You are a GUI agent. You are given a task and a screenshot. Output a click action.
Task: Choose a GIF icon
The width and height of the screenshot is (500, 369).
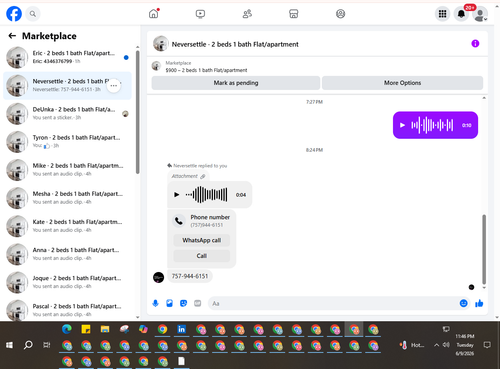[x=197, y=303]
